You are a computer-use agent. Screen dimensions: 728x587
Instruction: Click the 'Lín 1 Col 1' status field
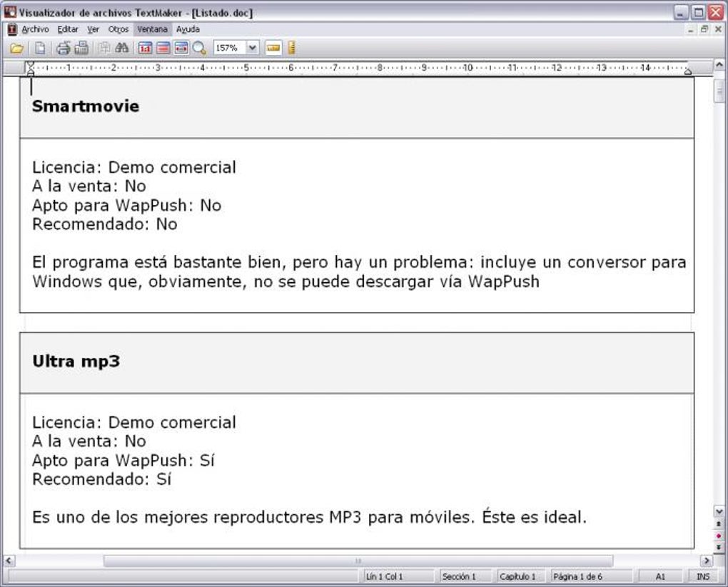(398, 576)
